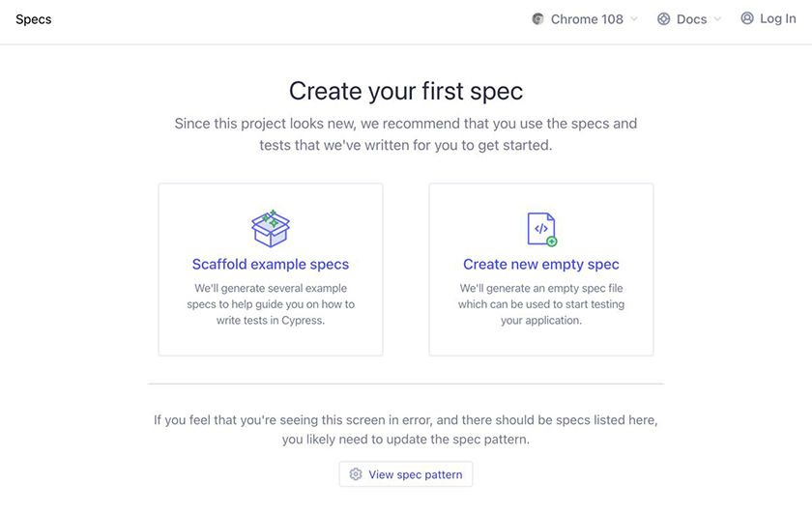This screenshot has height=513, width=812.
Task: Open the Docs menu
Action: coord(691,19)
